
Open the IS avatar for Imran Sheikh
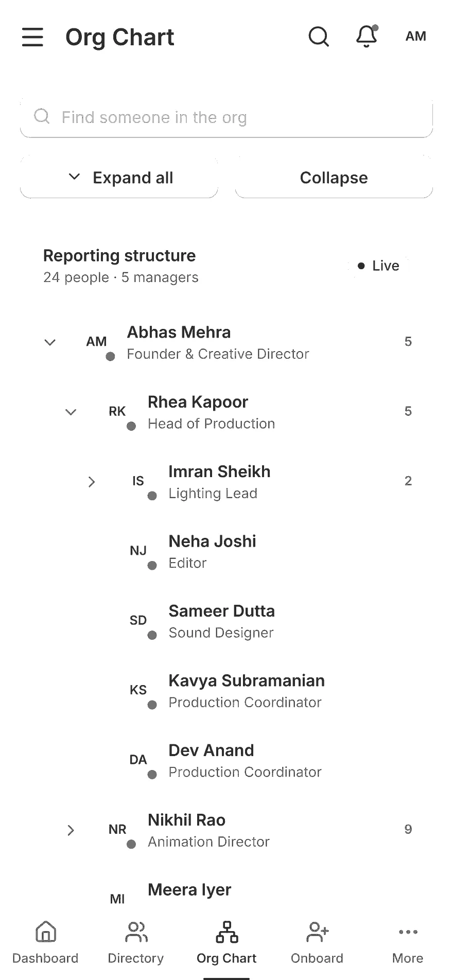point(138,481)
